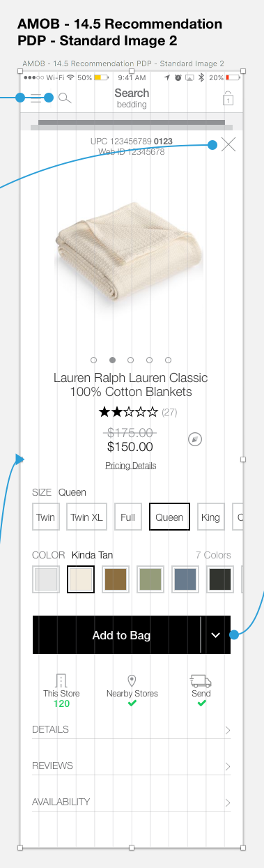
Task: Open the shopping bag icon
Action: (x=228, y=98)
